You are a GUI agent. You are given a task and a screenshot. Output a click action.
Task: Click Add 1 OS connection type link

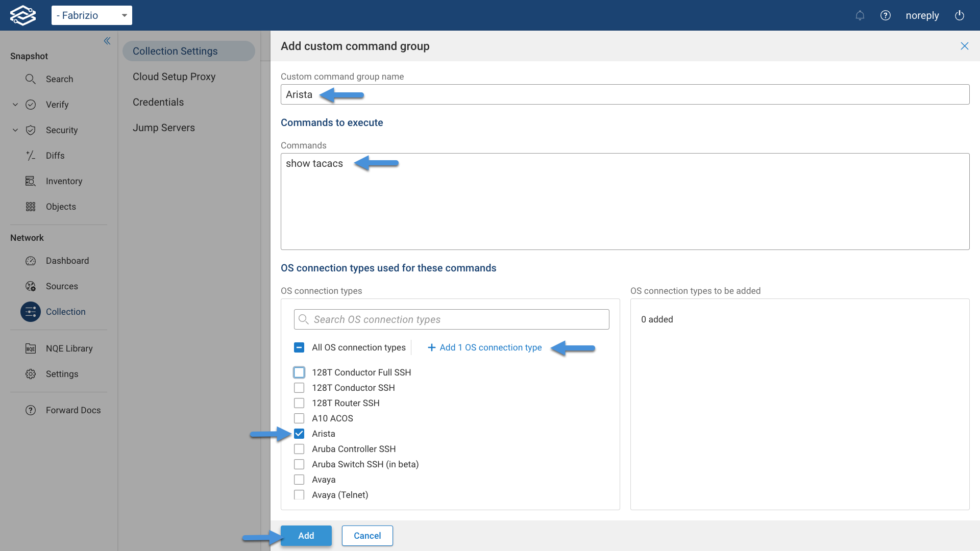484,347
